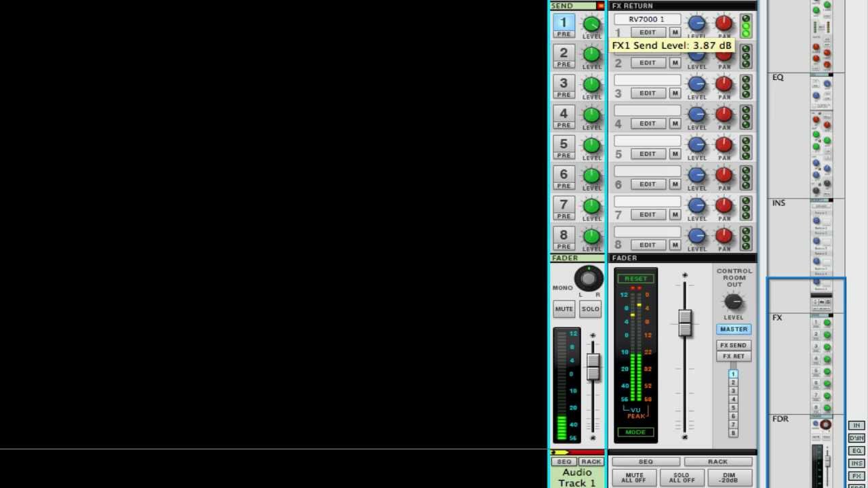Mute Audio Track 1 channel
The image size is (868, 488).
pyautogui.click(x=564, y=309)
